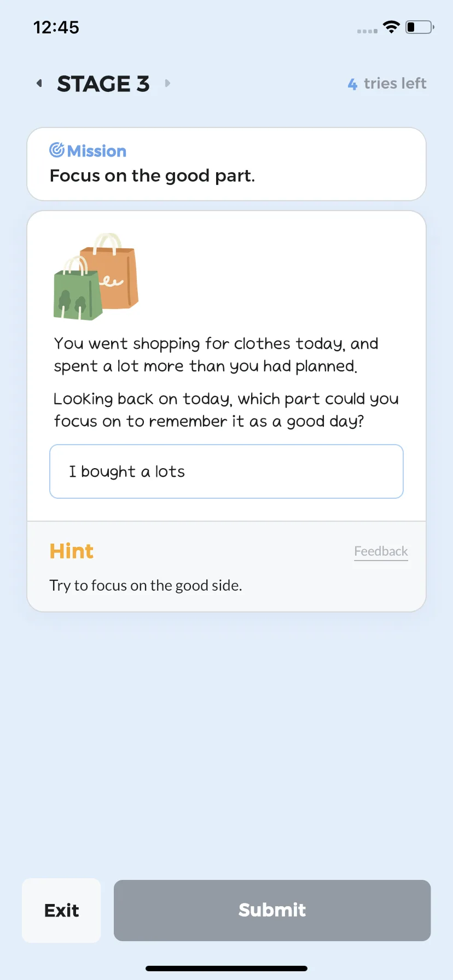Viewport: 453px width, 980px height.
Task: Tap the shopping bags illustration
Action: click(96, 276)
